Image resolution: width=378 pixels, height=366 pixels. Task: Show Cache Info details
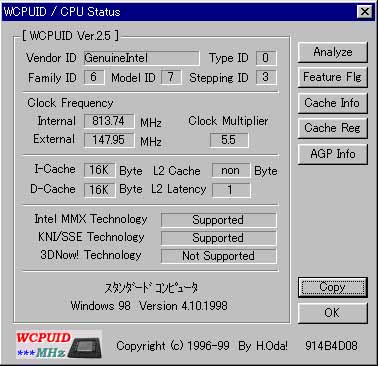333,103
